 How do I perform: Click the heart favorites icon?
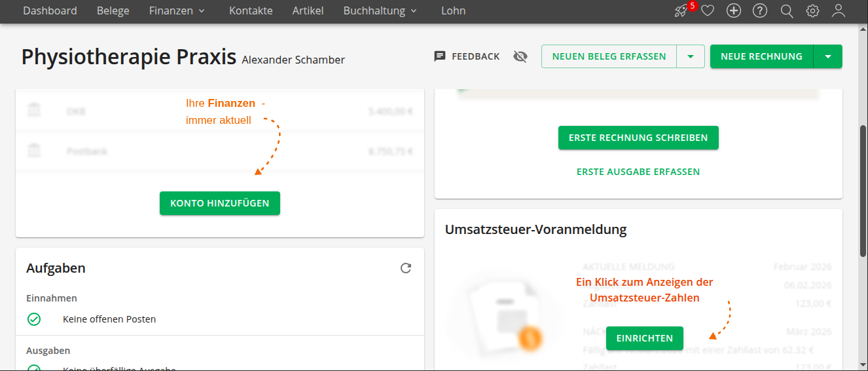click(708, 10)
